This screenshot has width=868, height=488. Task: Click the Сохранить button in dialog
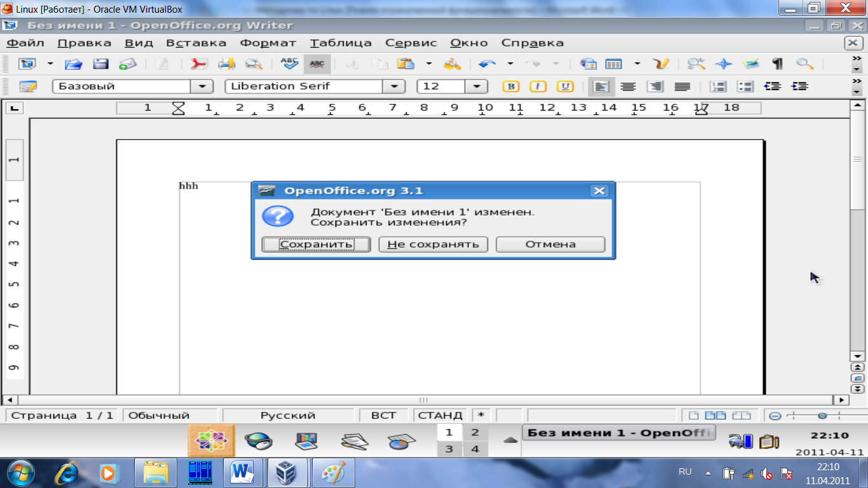point(316,245)
